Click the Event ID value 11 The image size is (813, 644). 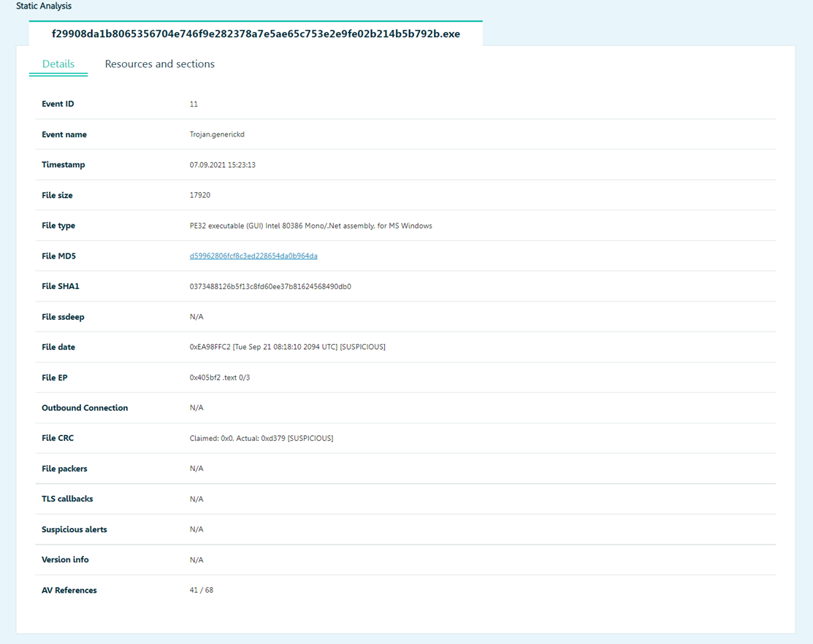pyautogui.click(x=194, y=104)
